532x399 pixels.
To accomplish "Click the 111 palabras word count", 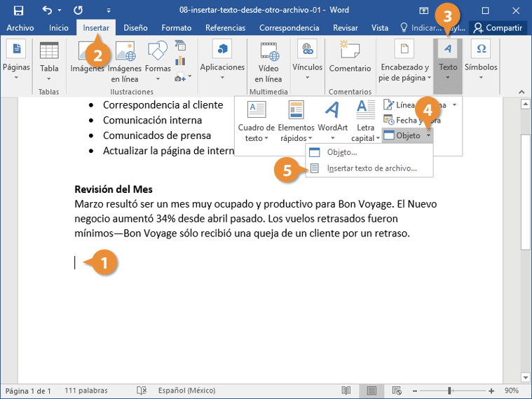I will pos(86,391).
